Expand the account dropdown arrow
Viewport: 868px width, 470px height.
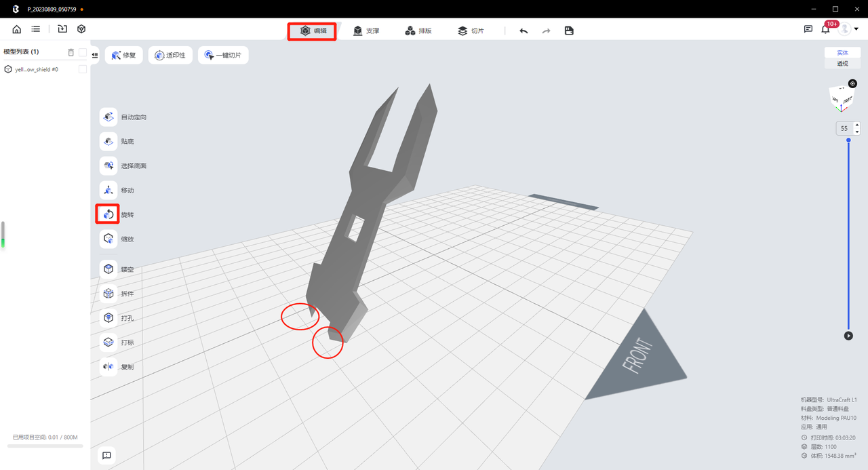click(856, 29)
